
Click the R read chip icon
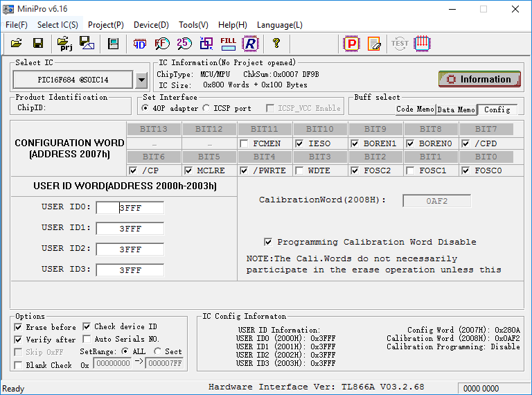pyautogui.click(x=249, y=44)
